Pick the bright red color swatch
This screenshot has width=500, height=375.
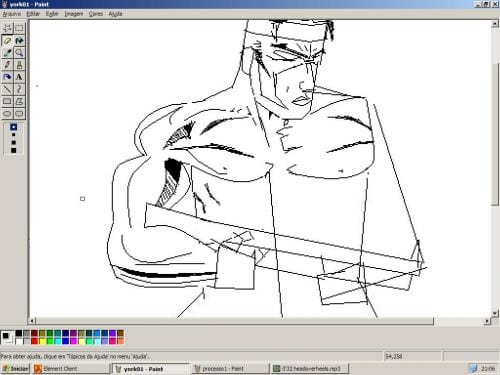point(34,341)
